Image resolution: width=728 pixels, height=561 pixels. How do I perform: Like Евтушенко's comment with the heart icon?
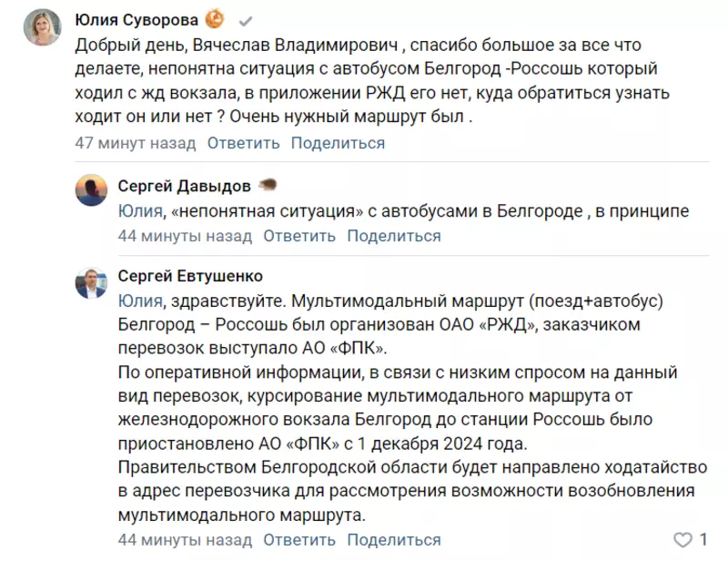(x=682, y=540)
